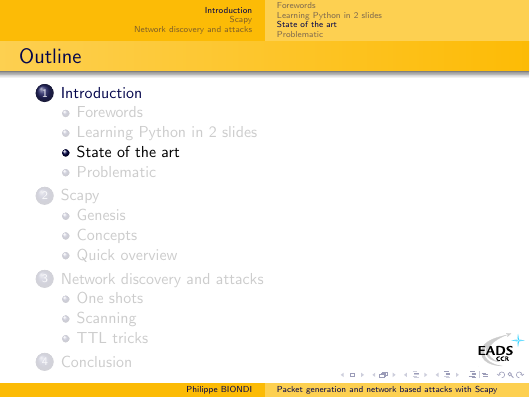This screenshot has width=530, height=397.
Task: Open One shots outline entry
Action: point(110,298)
